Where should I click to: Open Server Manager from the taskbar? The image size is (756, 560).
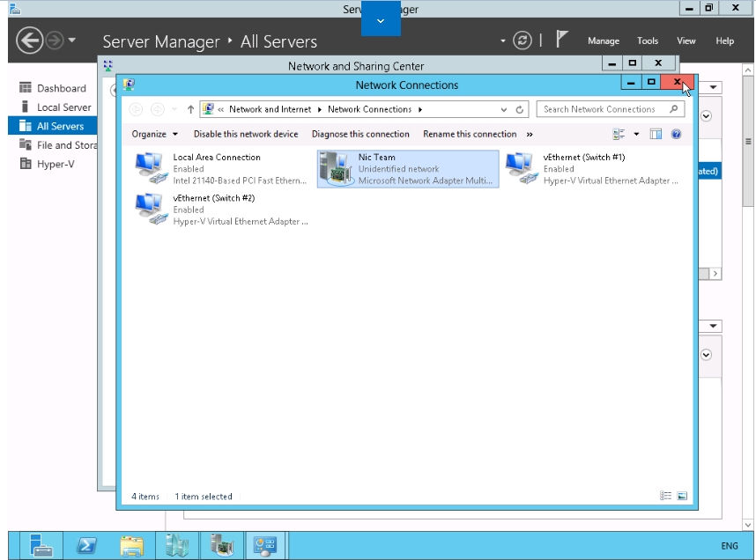41,546
